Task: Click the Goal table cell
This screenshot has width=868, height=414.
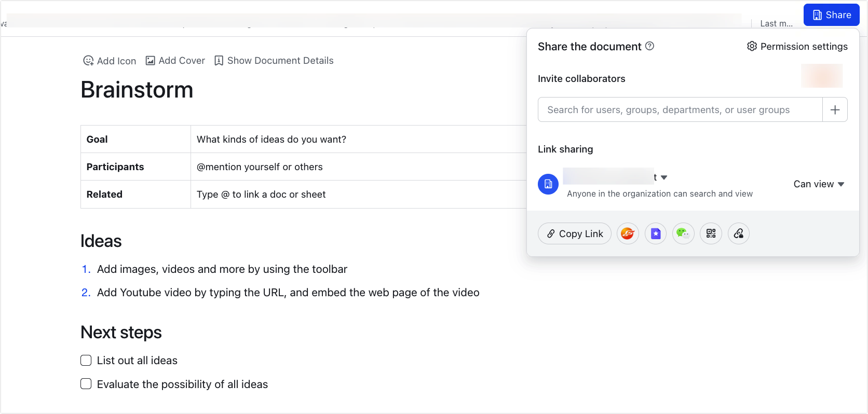Action: click(x=136, y=139)
